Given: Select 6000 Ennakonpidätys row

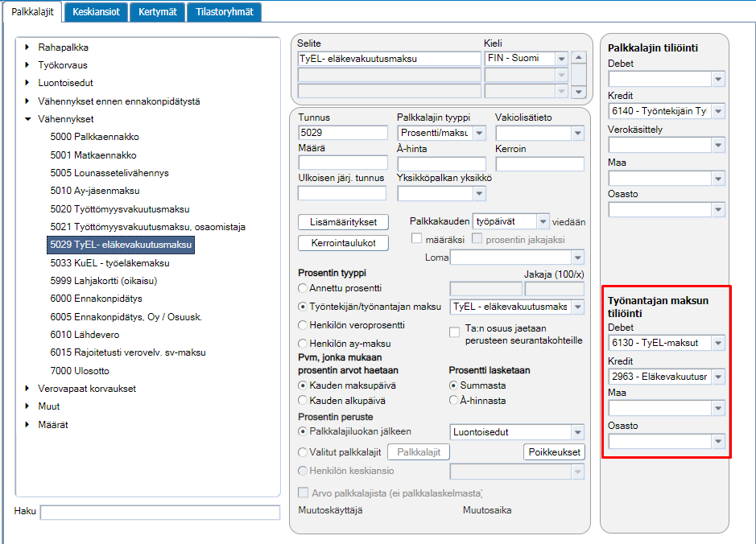Looking at the screenshot, I should (x=96, y=299).
